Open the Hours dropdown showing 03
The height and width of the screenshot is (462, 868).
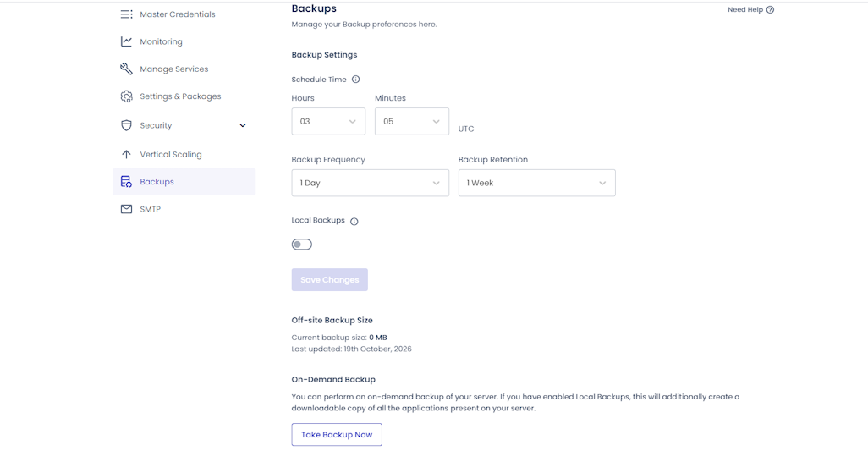point(328,121)
